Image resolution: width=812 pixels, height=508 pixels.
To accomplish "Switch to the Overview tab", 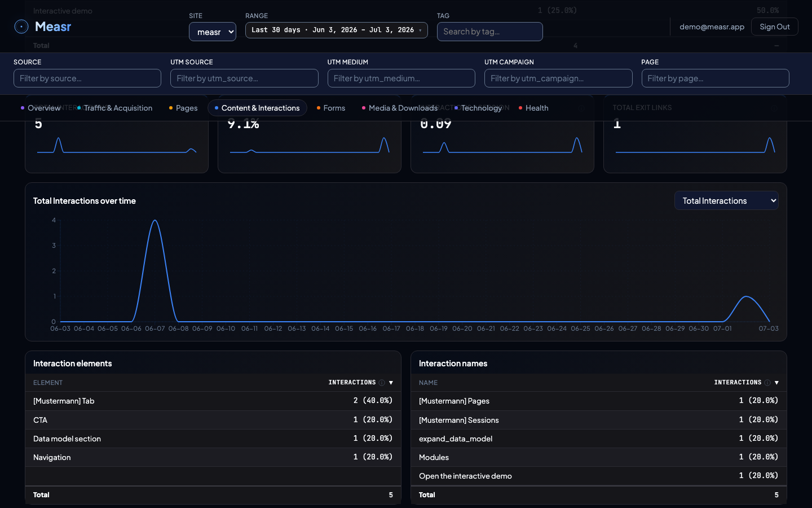I will (x=41, y=108).
